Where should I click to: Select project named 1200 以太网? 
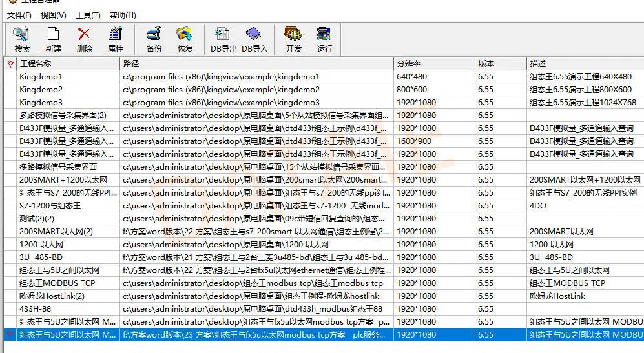(41, 245)
